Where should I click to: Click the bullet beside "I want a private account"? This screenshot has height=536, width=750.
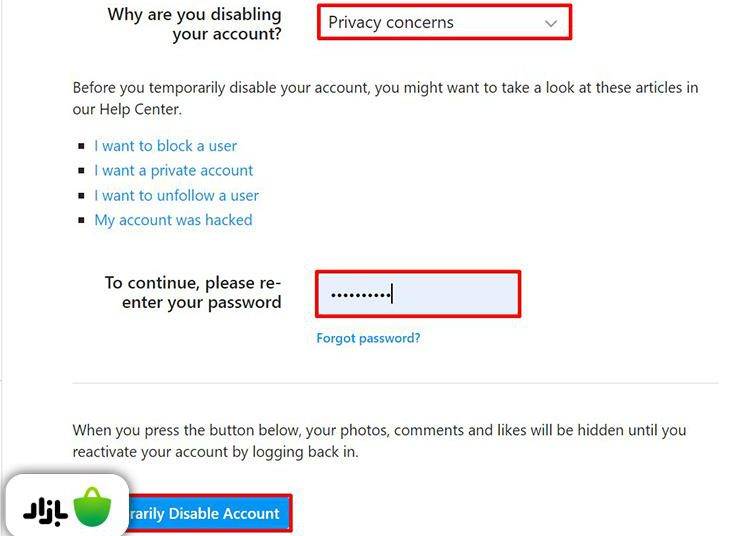[x=82, y=172]
